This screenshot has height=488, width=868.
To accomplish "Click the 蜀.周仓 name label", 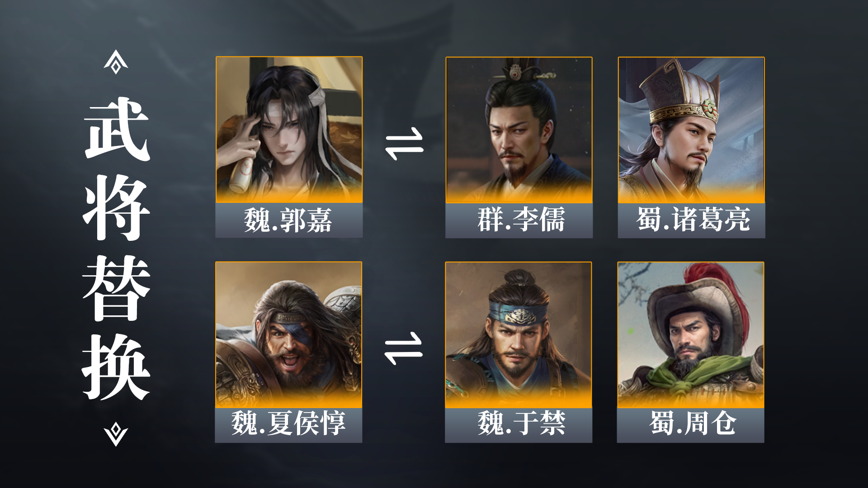I will coord(691,425).
